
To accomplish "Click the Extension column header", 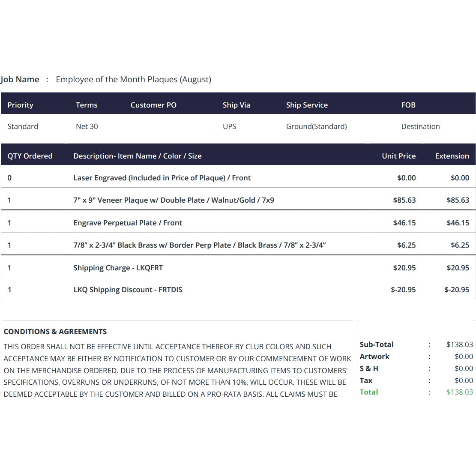I will pyautogui.click(x=452, y=156).
